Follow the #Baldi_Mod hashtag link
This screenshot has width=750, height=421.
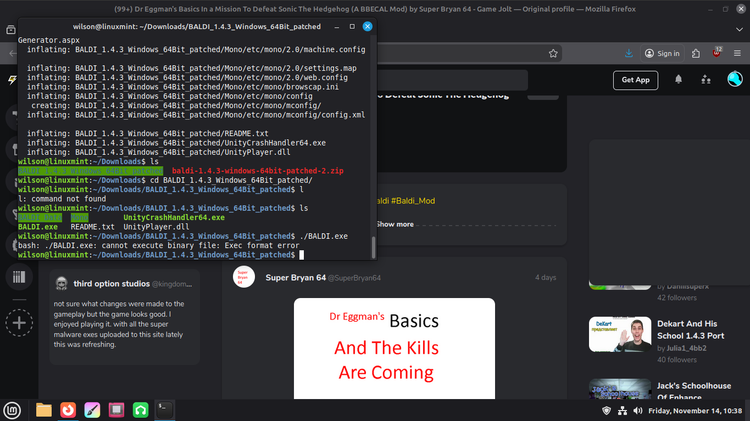coord(413,201)
